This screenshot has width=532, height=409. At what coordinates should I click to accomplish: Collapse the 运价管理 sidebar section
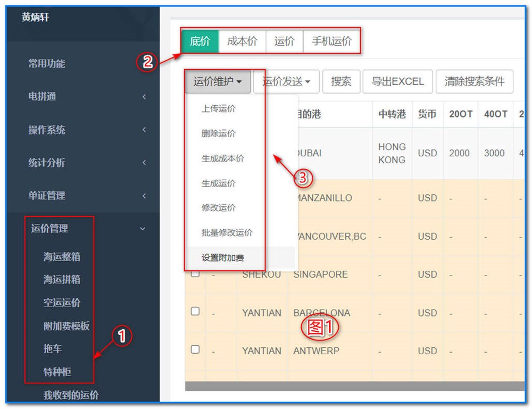[51, 228]
